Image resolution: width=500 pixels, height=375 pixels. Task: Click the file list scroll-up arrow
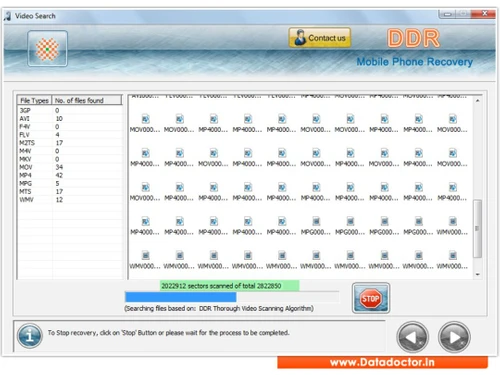point(477,101)
